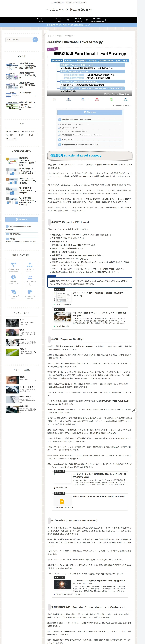This screenshot has width=145, height=644.
Task: Open the 考える category with gorilla image
Action: 22,333
